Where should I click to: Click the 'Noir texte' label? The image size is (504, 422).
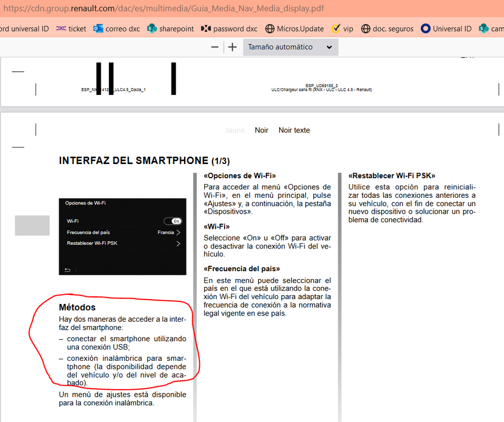pyautogui.click(x=294, y=130)
